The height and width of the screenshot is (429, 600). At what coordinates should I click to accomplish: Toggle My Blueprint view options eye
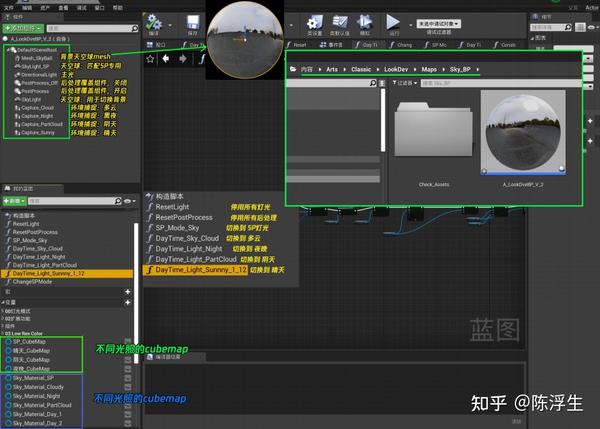coord(128,201)
